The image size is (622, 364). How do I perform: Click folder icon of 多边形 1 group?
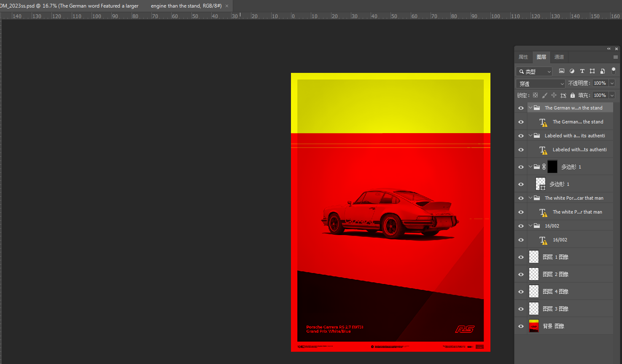[x=537, y=167]
